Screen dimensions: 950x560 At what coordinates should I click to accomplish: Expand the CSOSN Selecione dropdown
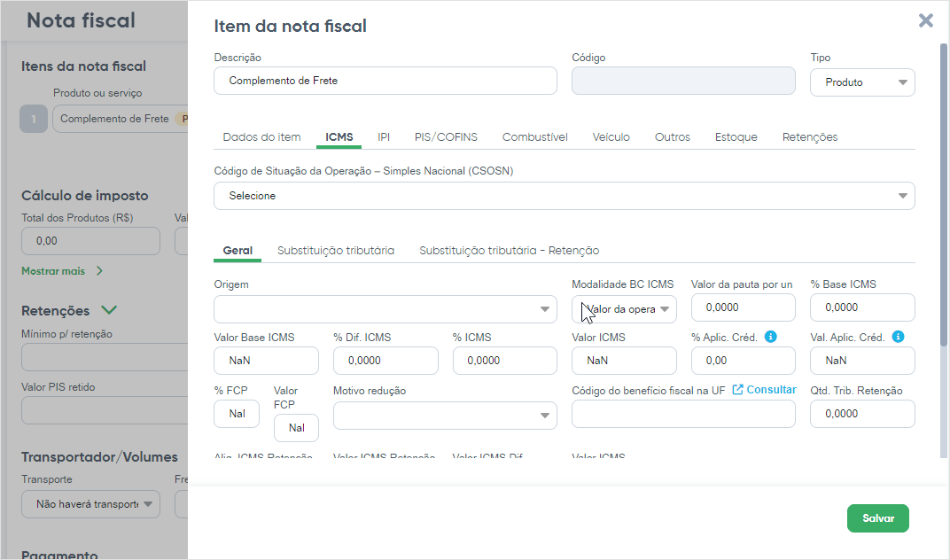564,196
